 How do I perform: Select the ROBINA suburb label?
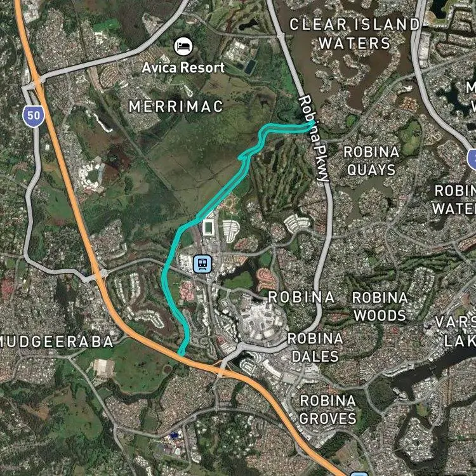click(301, 297)
